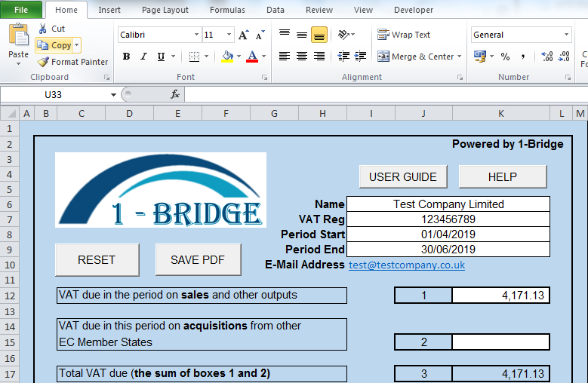Click the Cut scissors icon
Viewport: 588px width, 383px height.
tap(42, 29)
